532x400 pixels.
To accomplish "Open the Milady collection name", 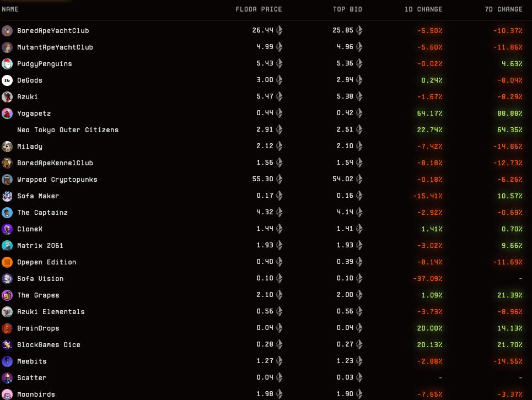I will click(x=30, y=147).
